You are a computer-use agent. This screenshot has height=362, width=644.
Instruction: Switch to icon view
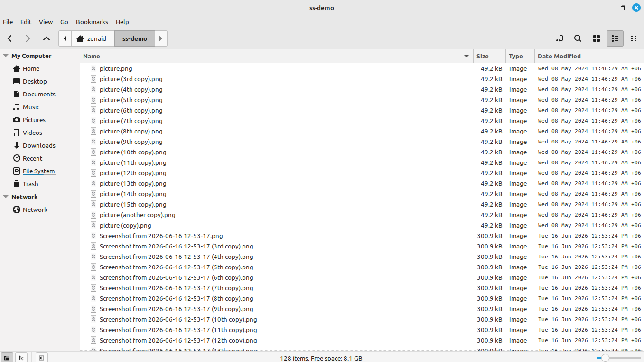597,38
